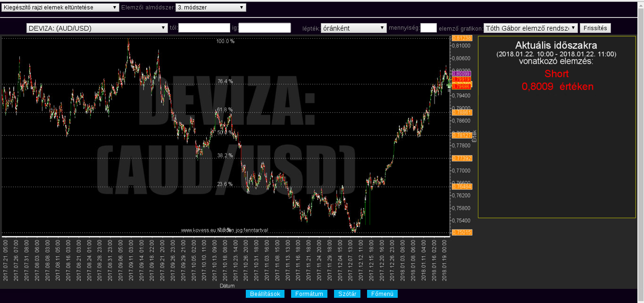Focus the 'mennyiség' quantity input box
Screen dimensions: 644x303
(428, 28)
